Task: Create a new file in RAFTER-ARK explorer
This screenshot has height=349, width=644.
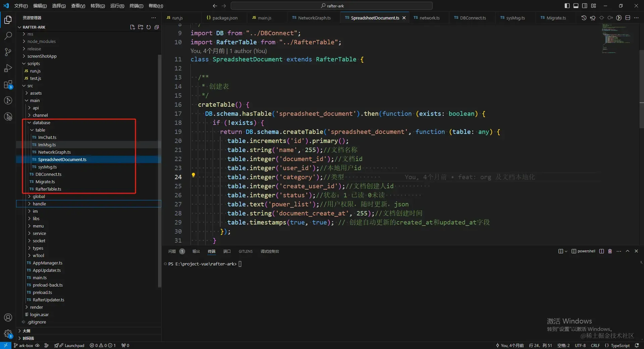Action: click(x=132, y=27)
